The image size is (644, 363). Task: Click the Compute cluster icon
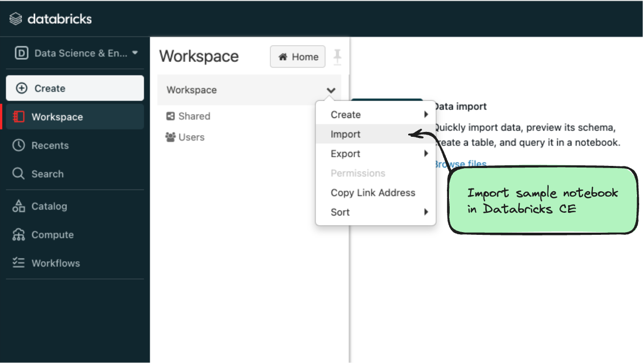tap(19, 235)
